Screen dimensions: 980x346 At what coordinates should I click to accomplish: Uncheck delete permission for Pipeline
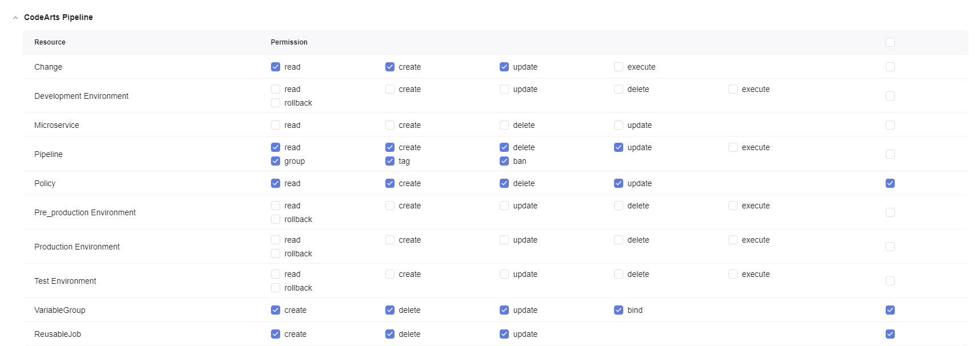tap(504, 147)
